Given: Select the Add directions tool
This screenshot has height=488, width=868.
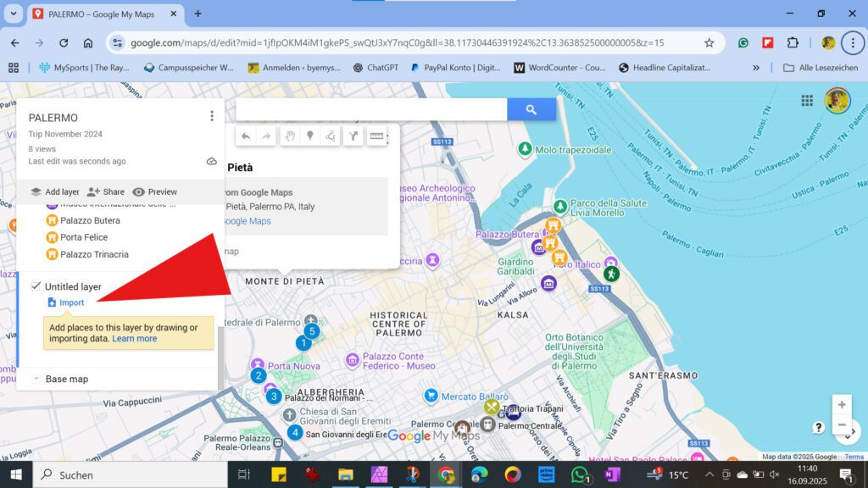Looking at the screenshot, I should (353, 136).
